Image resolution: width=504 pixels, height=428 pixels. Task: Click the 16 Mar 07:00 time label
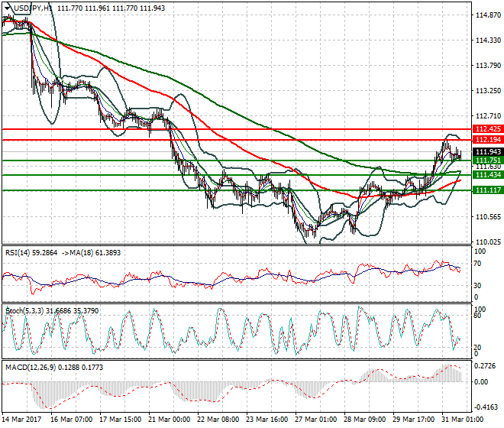(x=71, y=420)
